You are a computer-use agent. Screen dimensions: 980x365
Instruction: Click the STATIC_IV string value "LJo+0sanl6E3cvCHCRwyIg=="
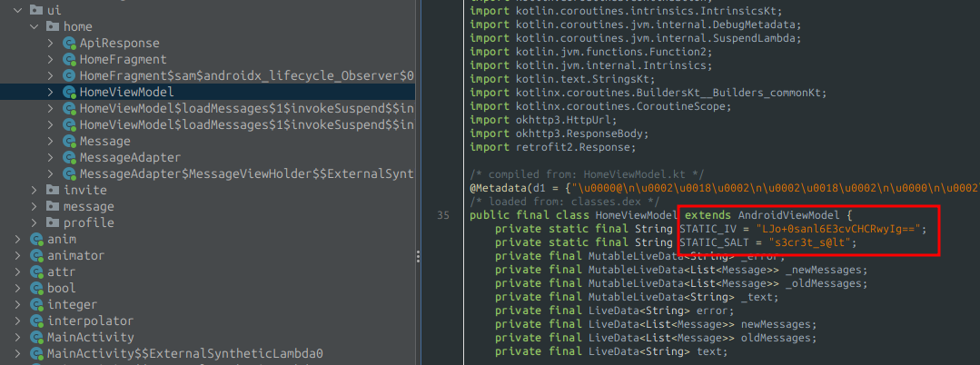(836, 229)
